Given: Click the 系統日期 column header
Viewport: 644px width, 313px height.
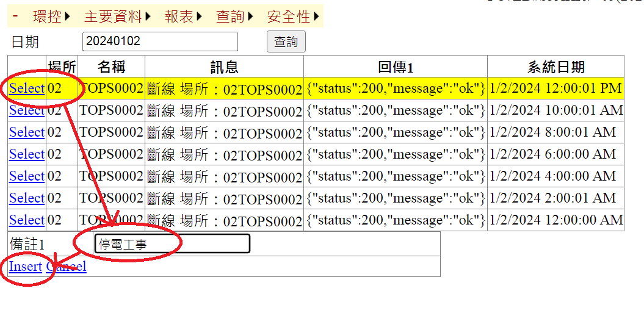Looking at the screenshot, I should point(555,67).
